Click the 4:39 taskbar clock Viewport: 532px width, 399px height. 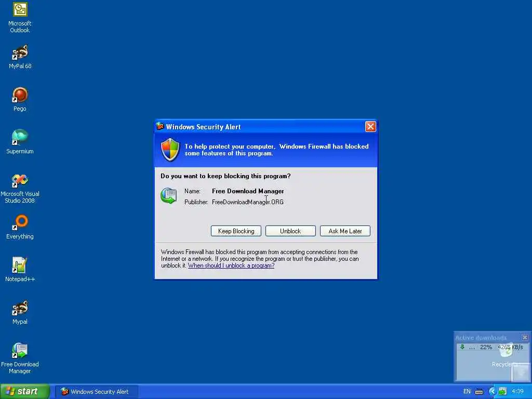tap(517, 392)
